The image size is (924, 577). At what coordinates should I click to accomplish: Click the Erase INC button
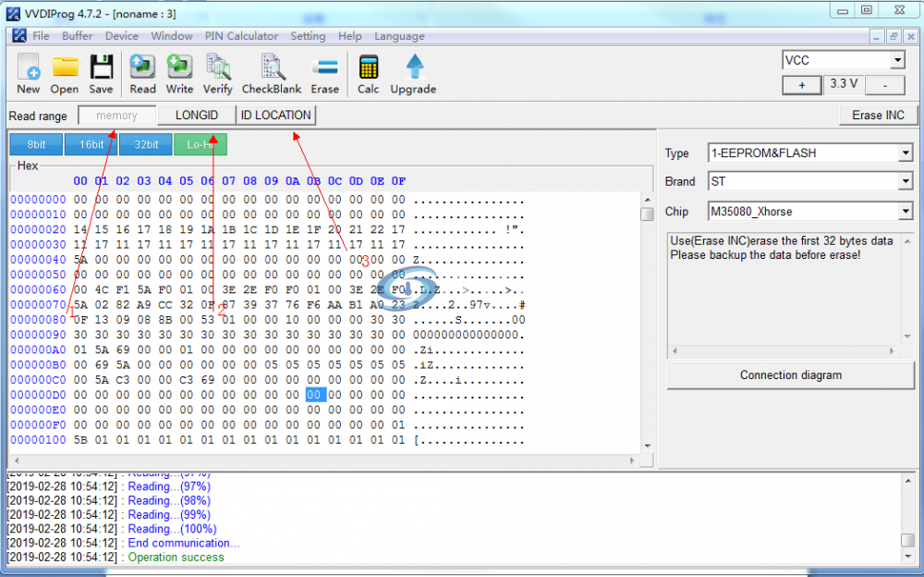[878, 116]
